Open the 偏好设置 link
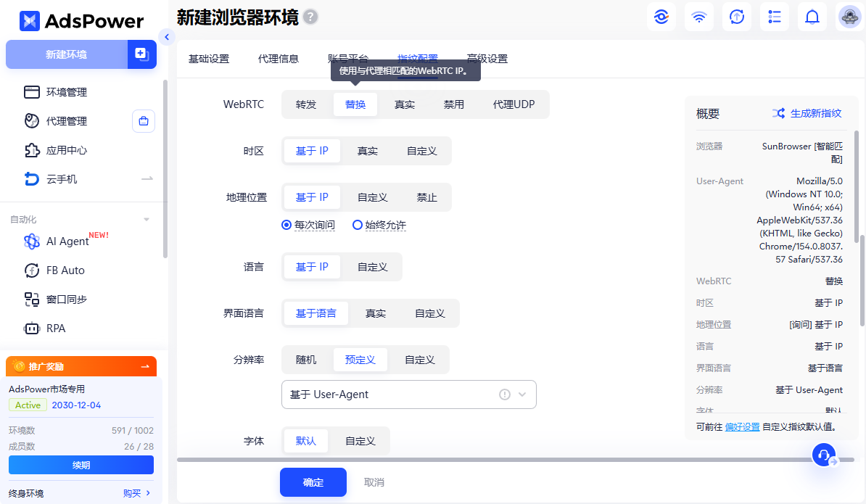This screenshot has height=504, width=866. tap(742, 426)
